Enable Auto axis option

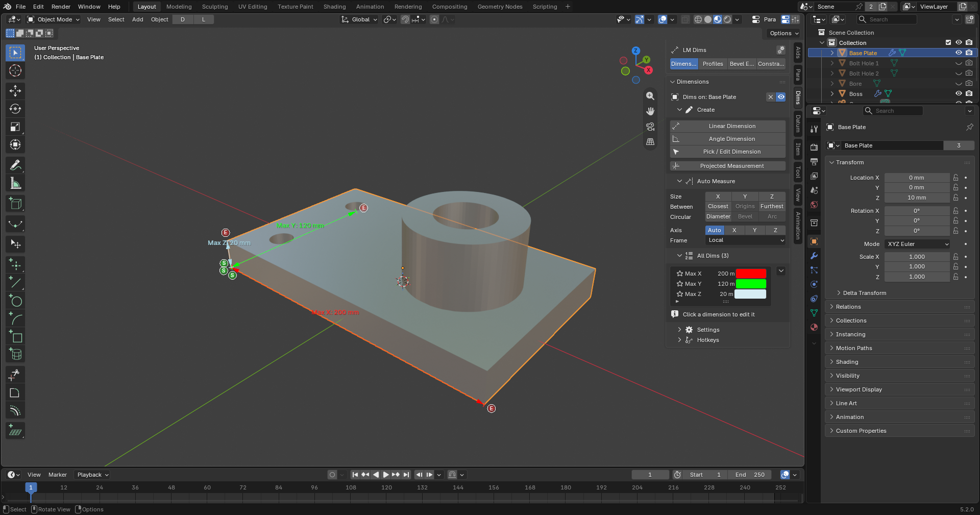coord(715,230)
